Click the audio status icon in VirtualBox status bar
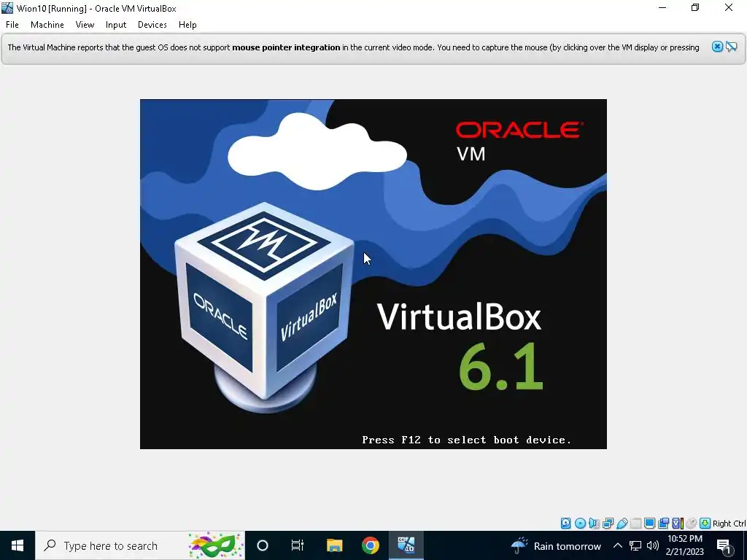747x560 pixels. click(x=594, y=524)
